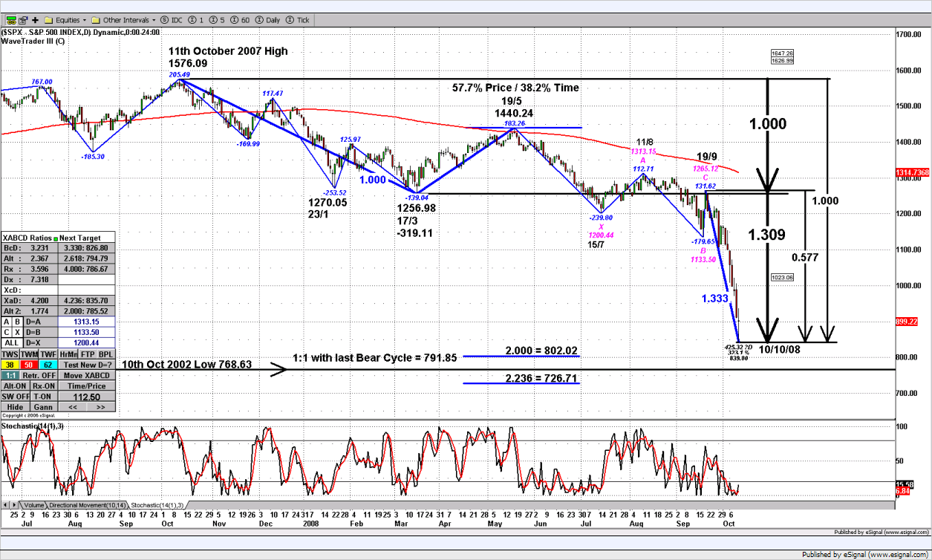Viewport: 932px width, 560px height.
Task: Open the properties icon in toolbar
Action: click(x=24, y=20)
